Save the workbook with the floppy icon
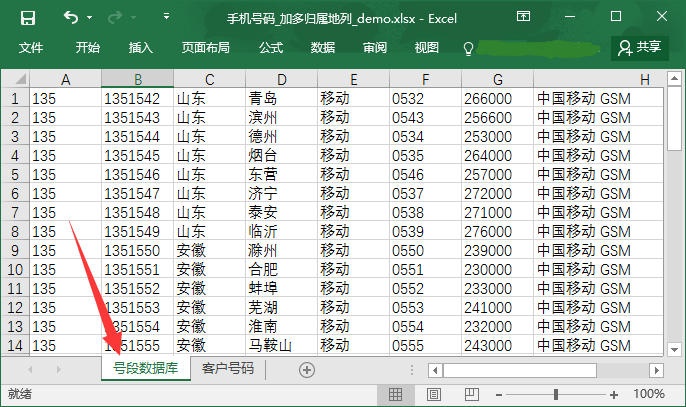This screenshot has width=686, height=407. pos(28,18)
